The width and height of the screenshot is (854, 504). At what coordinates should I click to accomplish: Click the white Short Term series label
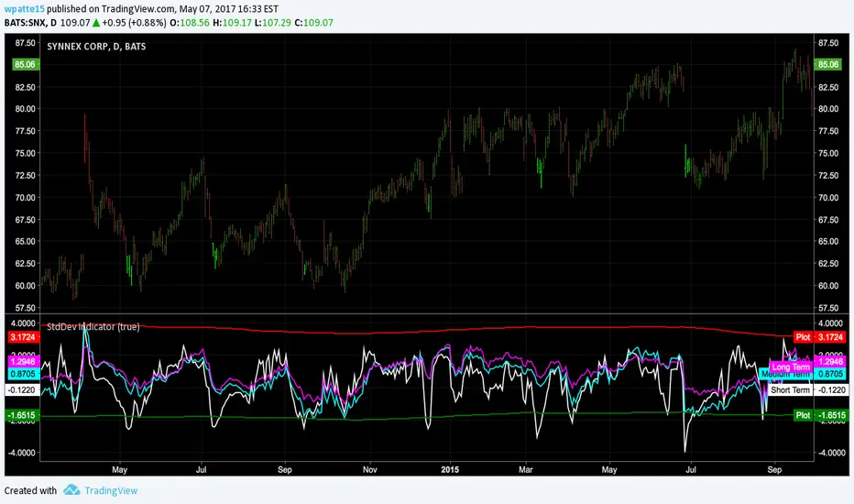790,390
